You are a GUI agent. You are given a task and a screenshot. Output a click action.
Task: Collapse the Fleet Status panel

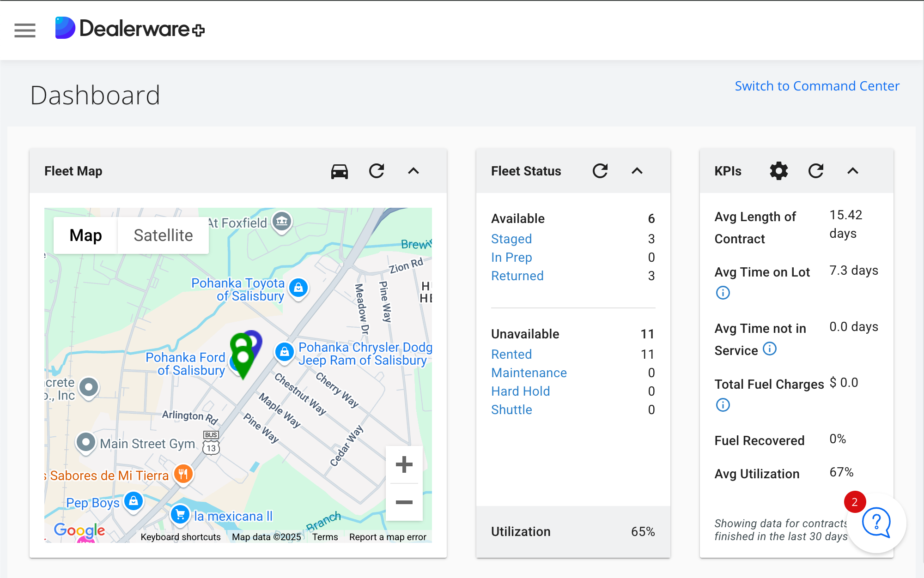(x=637, y=171)
